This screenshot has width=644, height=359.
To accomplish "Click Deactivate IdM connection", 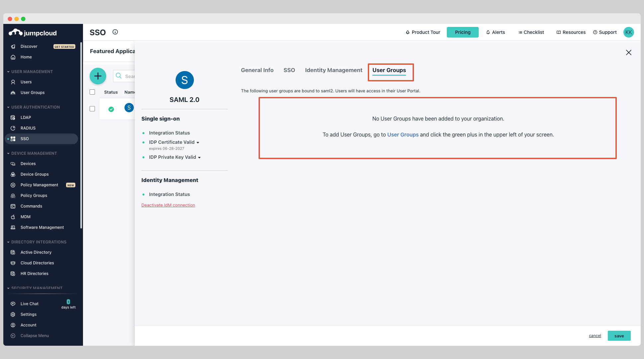I will (x=168, y=205).
